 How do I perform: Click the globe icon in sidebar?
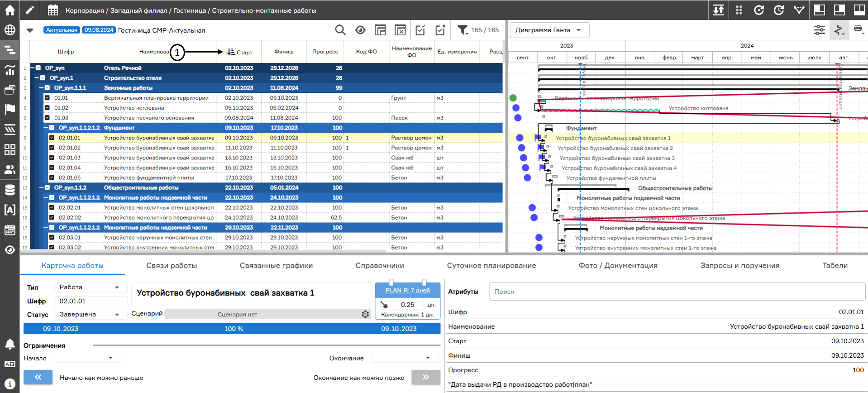pos(10,30)
